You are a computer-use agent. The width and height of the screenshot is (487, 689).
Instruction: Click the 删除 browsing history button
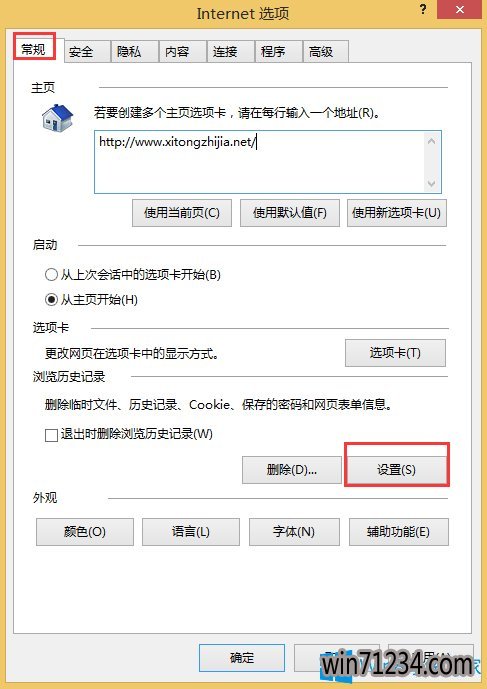click(x=292, y=470)
